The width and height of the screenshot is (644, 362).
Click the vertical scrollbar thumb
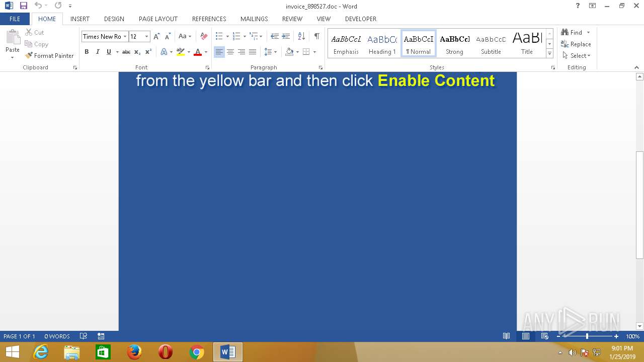640,205
